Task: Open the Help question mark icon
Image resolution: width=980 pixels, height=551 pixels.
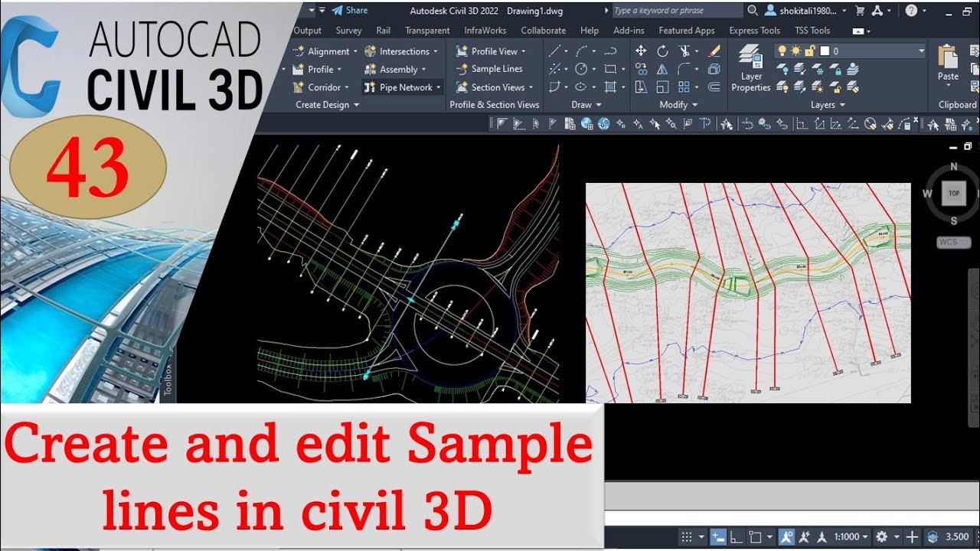Action: (911, 11)
